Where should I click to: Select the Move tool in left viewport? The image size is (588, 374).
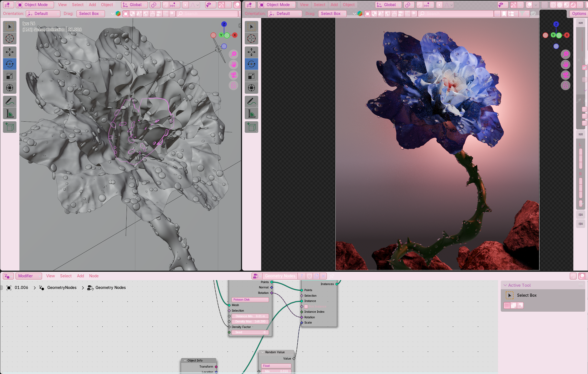coord(9,52)
